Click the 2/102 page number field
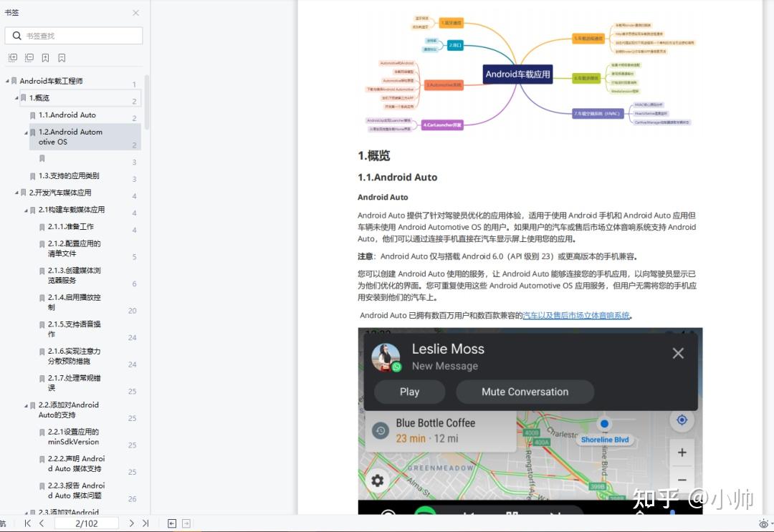 (86, 523)
